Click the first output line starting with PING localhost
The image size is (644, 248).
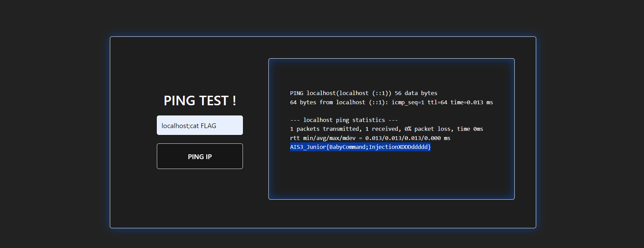340,93
